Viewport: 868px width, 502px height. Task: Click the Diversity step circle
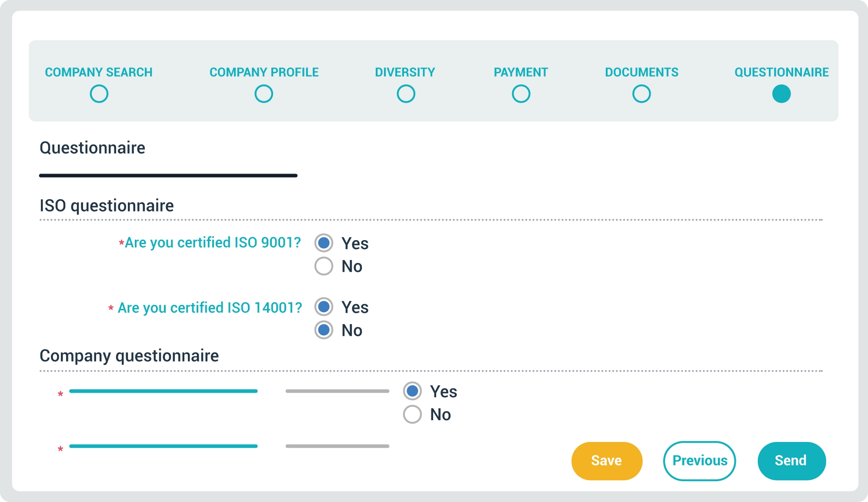tap(406, 94)
